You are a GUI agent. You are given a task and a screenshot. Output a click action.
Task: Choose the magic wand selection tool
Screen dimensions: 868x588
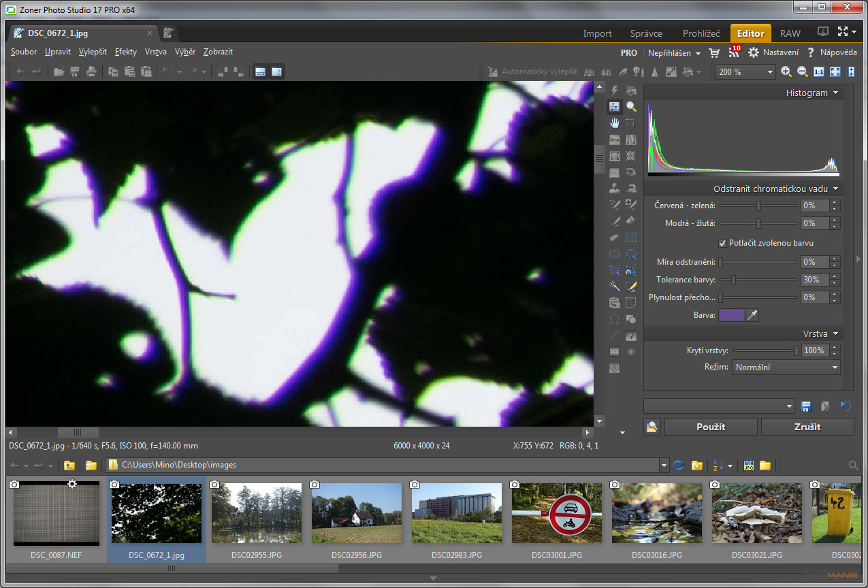tap(615, 287)
